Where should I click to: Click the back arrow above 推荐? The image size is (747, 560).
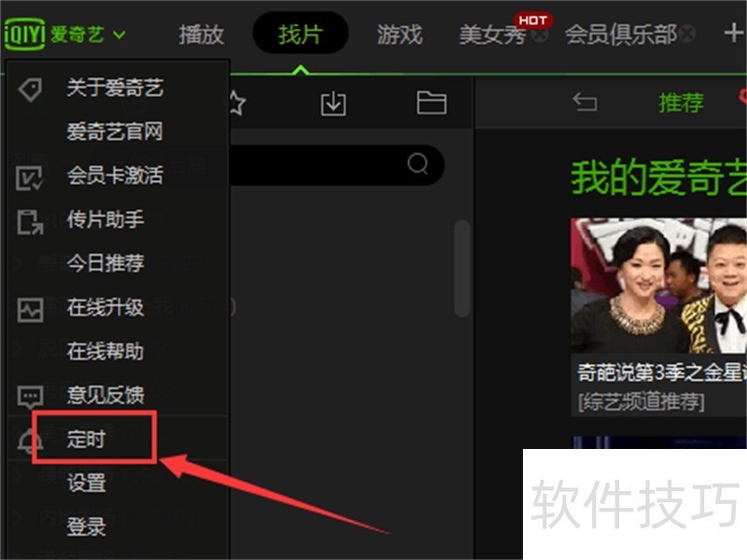point(584,103)
